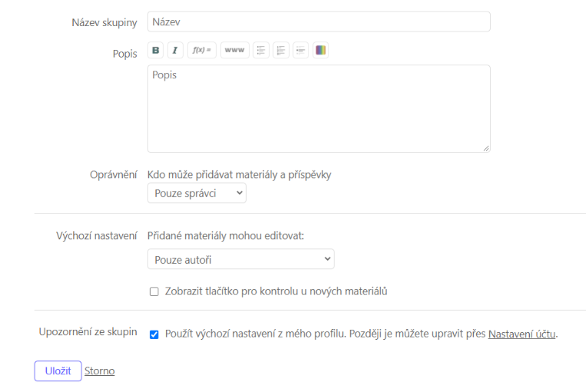Click the 'Použít výchozí nastavení' label text
The height and width of the screenshot is (392, 586).
point(361,334)
